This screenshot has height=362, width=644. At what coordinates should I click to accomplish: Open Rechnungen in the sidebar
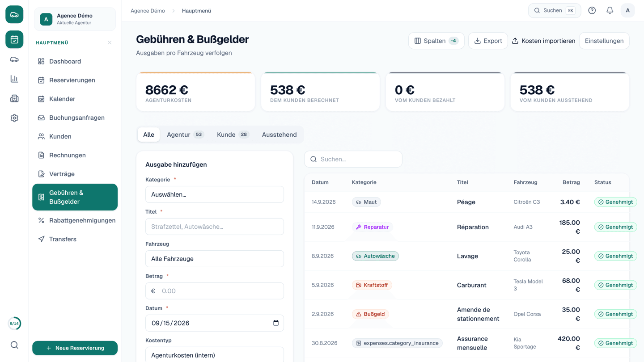[x=75, y=155]
